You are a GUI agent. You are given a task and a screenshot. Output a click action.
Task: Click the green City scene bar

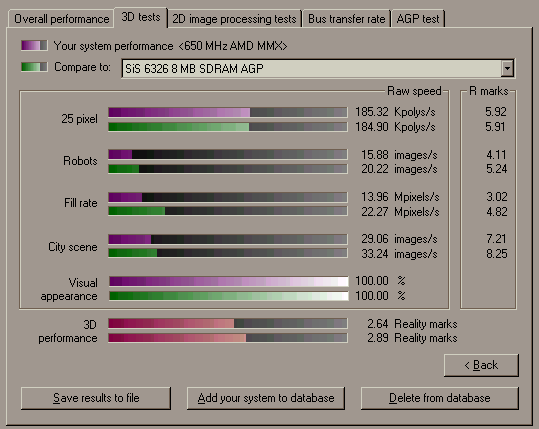[x=228, y=253]
